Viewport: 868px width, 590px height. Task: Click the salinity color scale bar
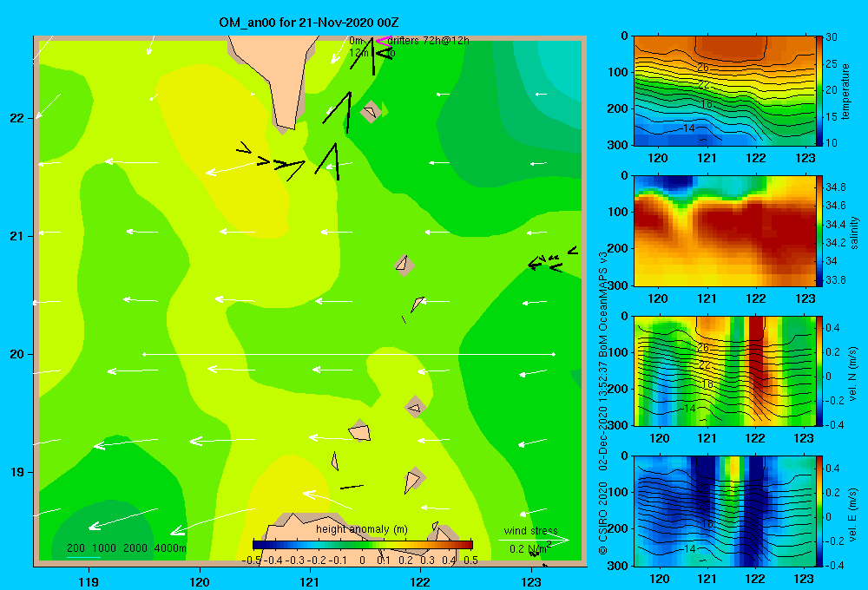click(x=819, y=231)
